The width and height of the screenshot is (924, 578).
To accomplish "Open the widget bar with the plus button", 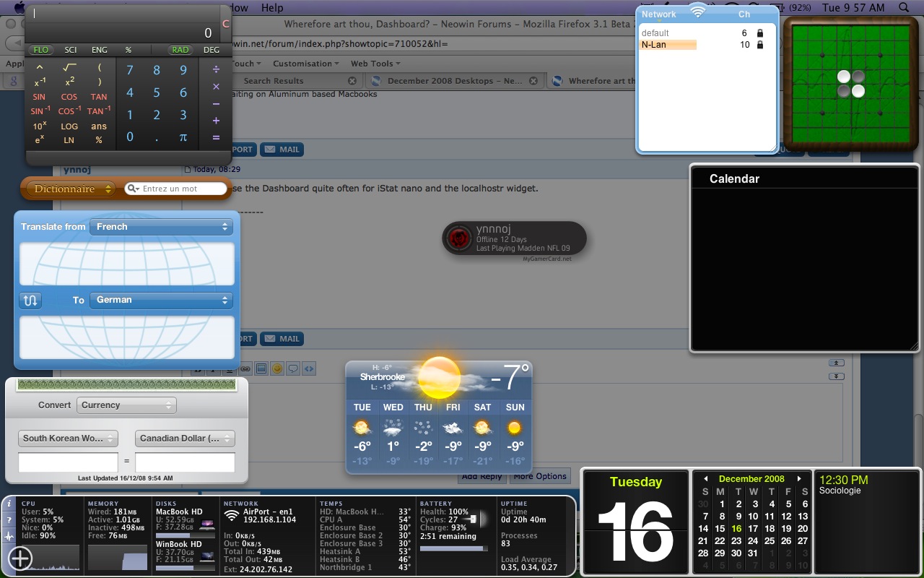I will click(x=20, y=558).
